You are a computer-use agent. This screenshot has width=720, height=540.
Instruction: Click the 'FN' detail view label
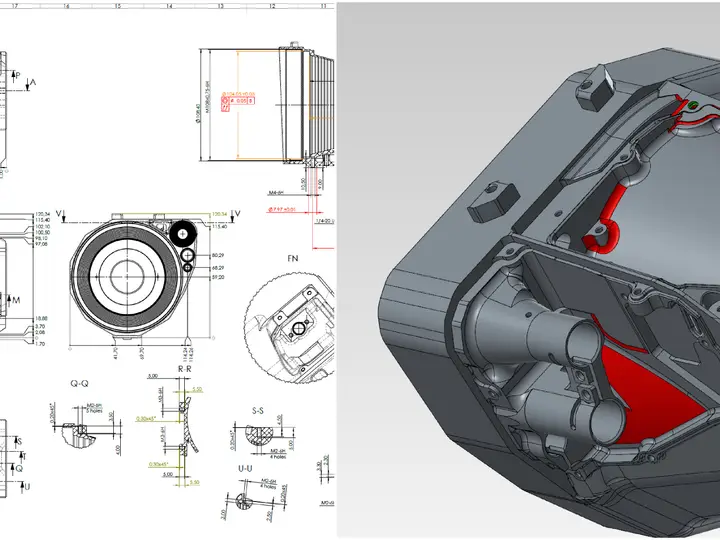(x=292, y=259)
